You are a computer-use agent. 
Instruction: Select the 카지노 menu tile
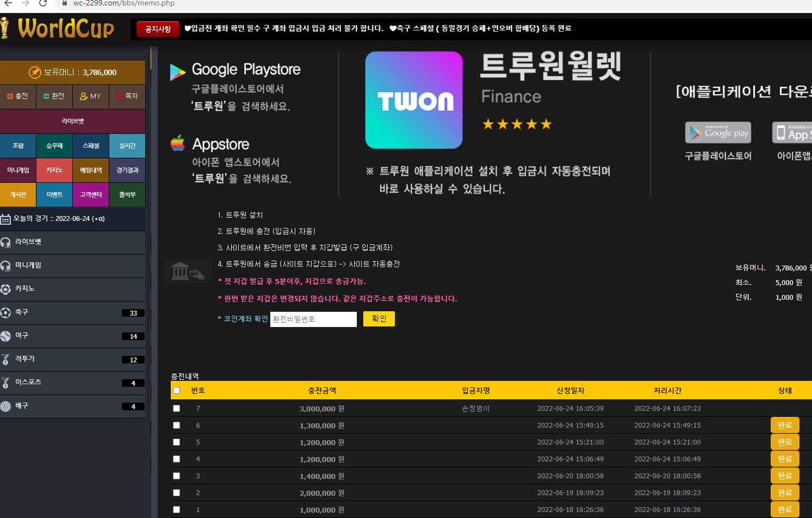pos(54,170)
